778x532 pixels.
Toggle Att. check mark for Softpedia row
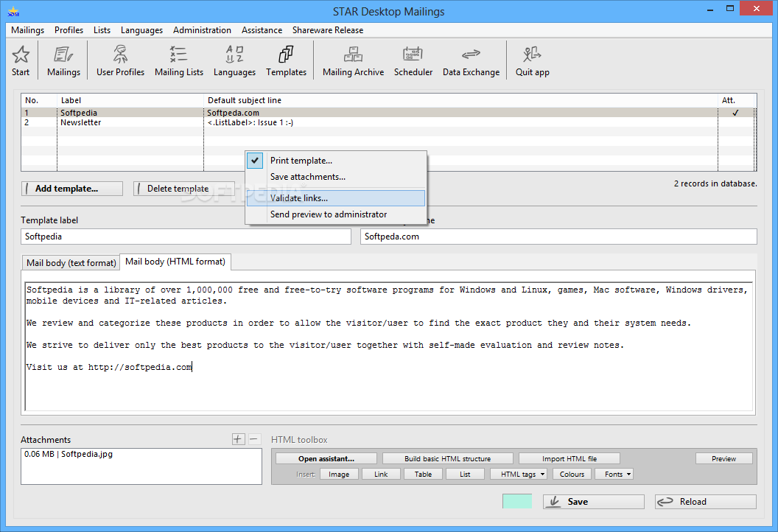point(735,113)
